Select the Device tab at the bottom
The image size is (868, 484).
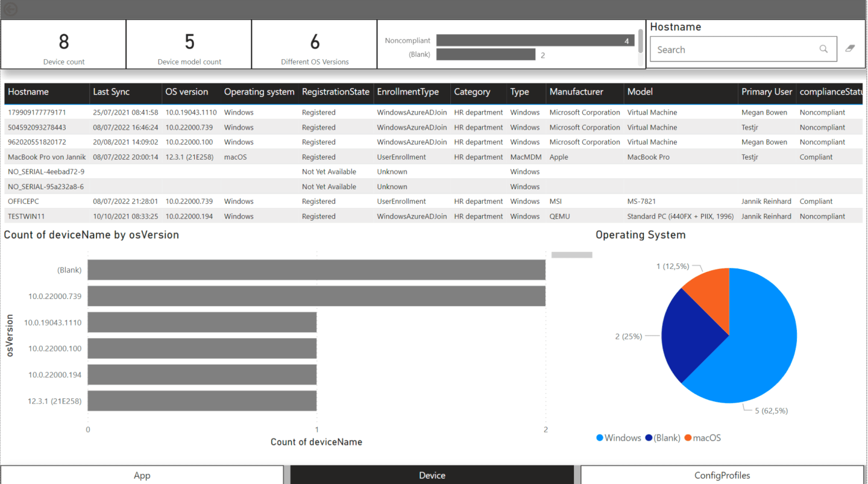coord(432,476)
